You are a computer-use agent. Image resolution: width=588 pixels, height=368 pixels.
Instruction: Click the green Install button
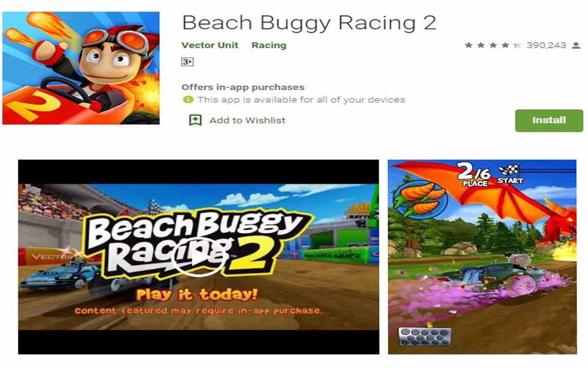pyautogui.click(x=549, y=121)
